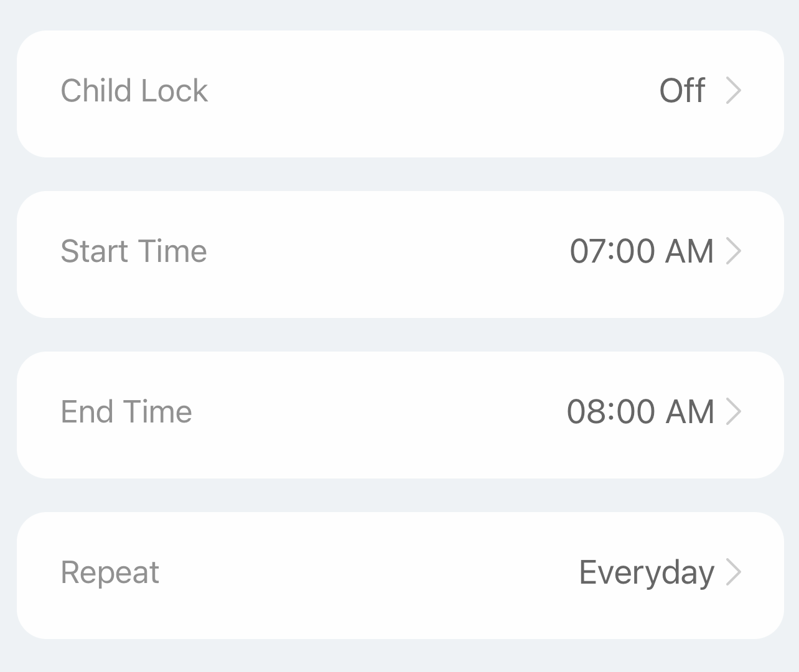Click the 07:00 digits of the start time
799x672 pixels.
[x=612, y=251]
